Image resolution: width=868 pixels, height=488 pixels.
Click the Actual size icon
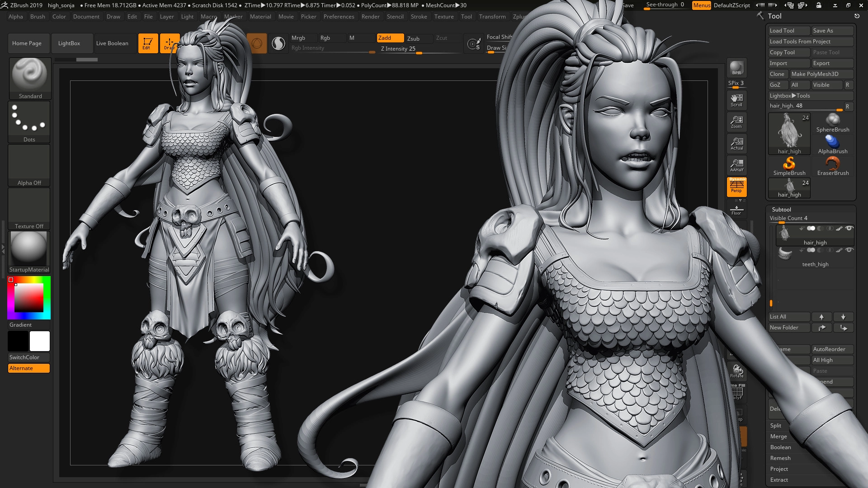click(736, 144)
